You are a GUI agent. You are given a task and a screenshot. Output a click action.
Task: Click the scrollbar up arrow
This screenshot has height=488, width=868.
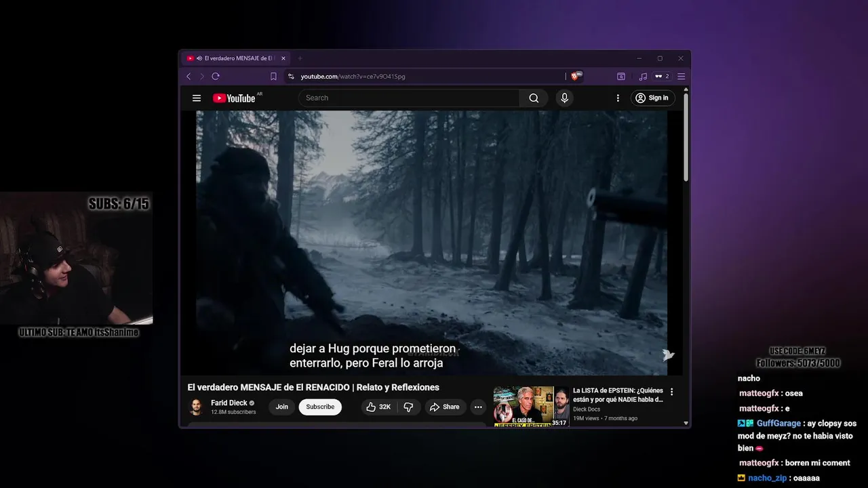click(x=686, y=89)
